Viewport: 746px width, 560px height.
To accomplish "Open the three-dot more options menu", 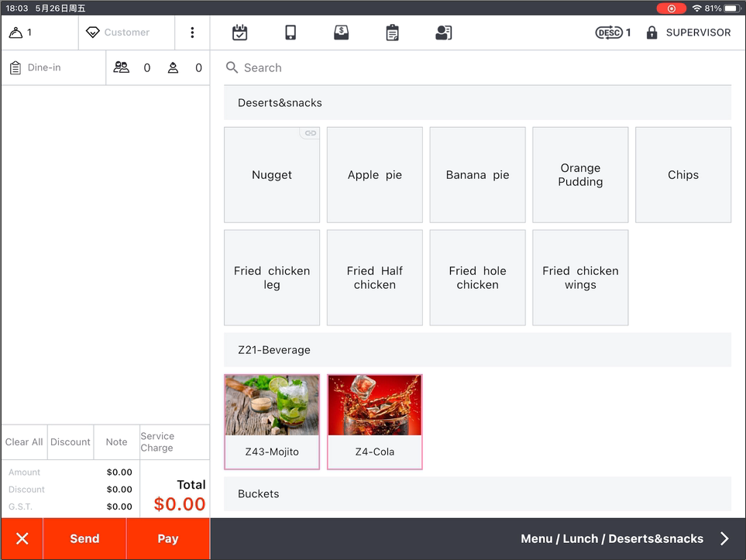I will [x=192, y=33].
